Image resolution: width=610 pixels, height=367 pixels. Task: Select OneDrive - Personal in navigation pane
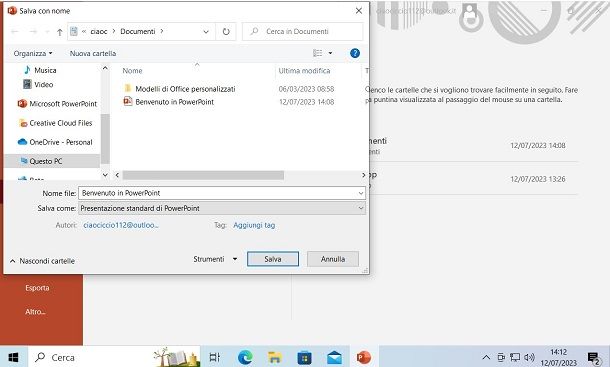click(55, 142)
